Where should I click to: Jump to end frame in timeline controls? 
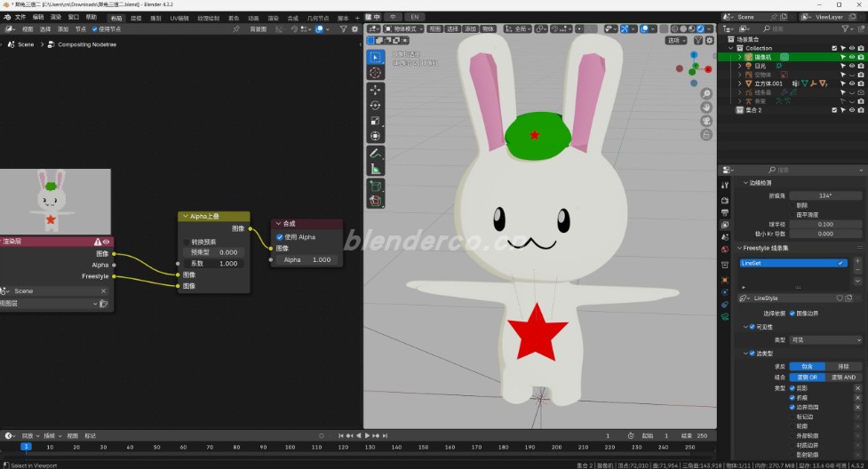386,436
